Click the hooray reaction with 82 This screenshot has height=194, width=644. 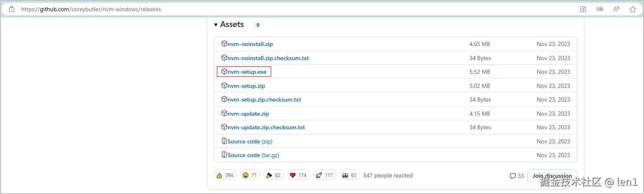(274, 175)
